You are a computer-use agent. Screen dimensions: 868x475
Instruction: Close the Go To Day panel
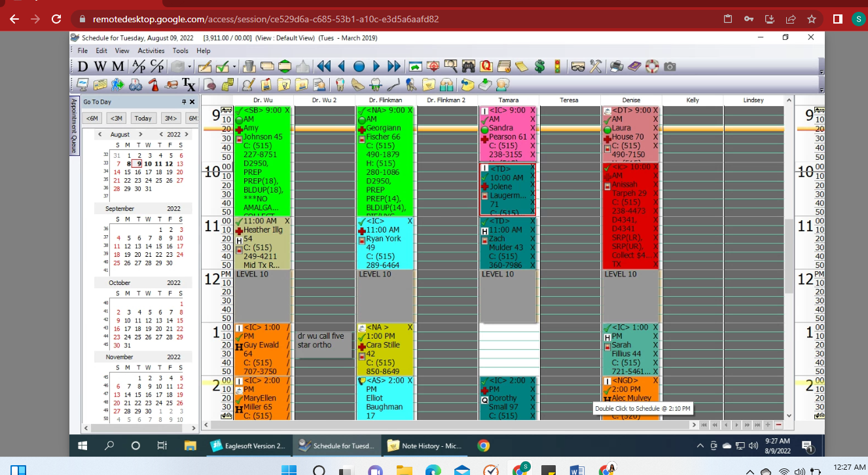192,102
